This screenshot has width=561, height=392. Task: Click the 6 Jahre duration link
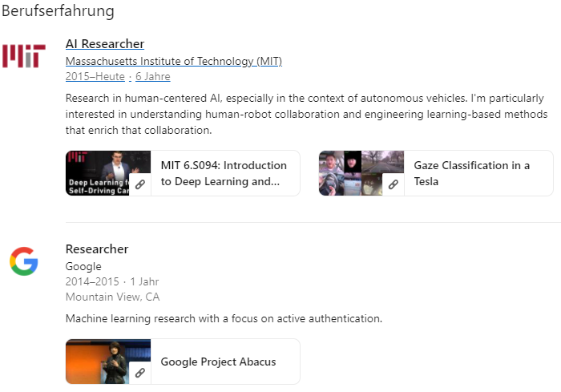click(153, 77)
